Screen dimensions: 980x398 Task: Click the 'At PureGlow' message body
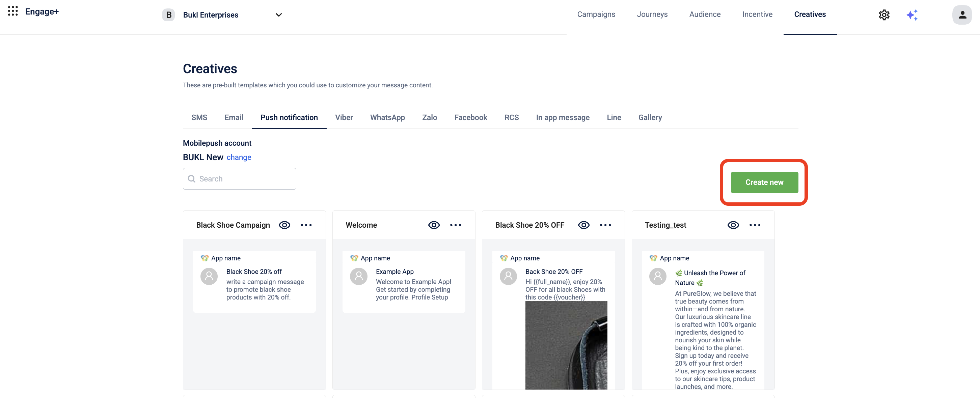[x=715, y=340]
